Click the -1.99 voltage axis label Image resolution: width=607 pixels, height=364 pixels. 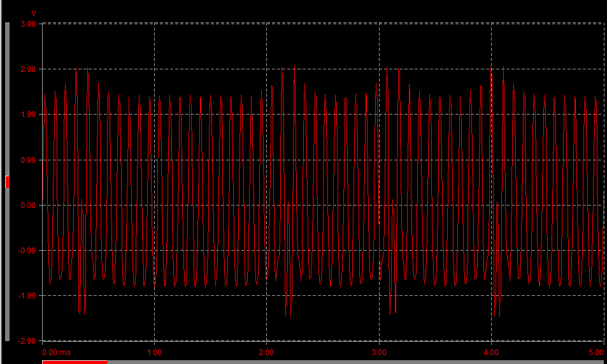[27, 295]
